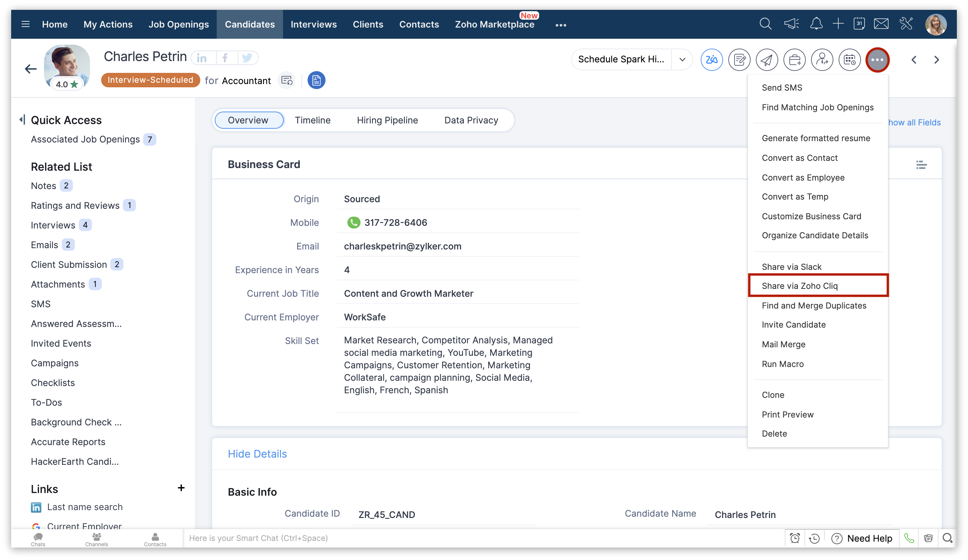Screen dimensions: 968x560
Task: Open the Zia assistant icon
Action: 712,59
